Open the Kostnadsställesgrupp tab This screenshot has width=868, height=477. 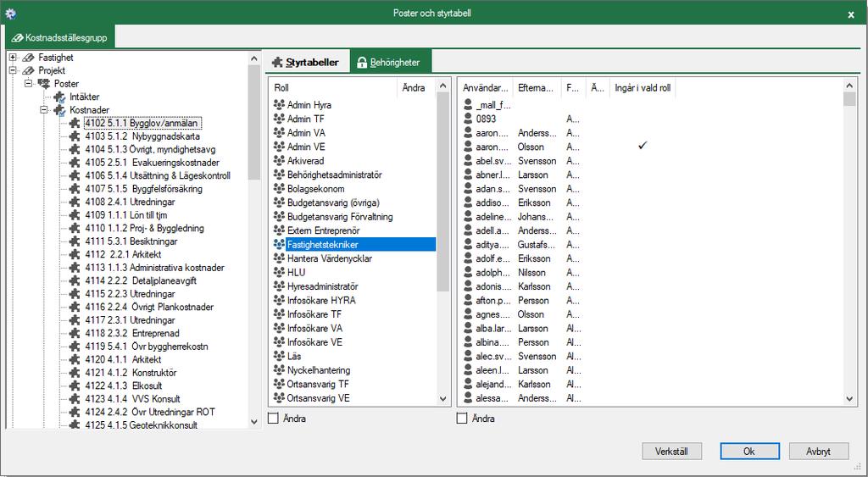pos(60,38)
